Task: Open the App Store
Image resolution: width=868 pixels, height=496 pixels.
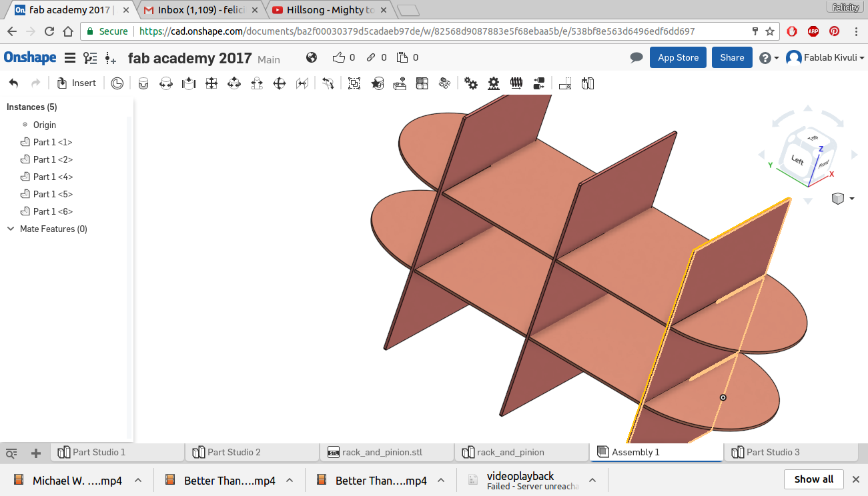Action: coord(678,57)
